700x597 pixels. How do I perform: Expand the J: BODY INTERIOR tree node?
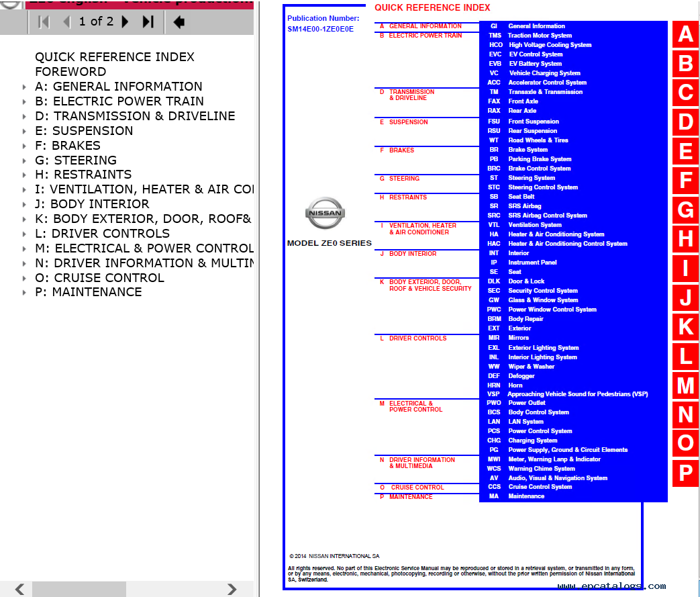point(24,204)
